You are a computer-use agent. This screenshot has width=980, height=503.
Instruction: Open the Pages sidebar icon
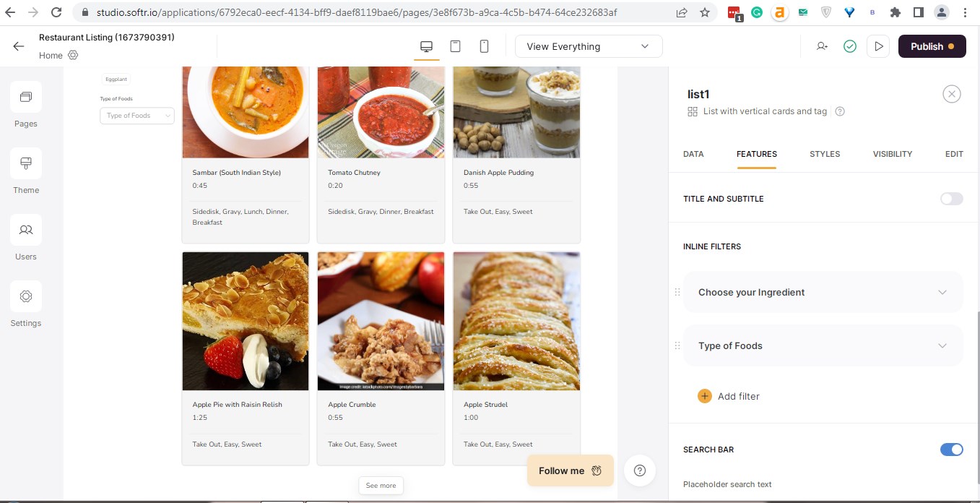click(x=26, y=97)
